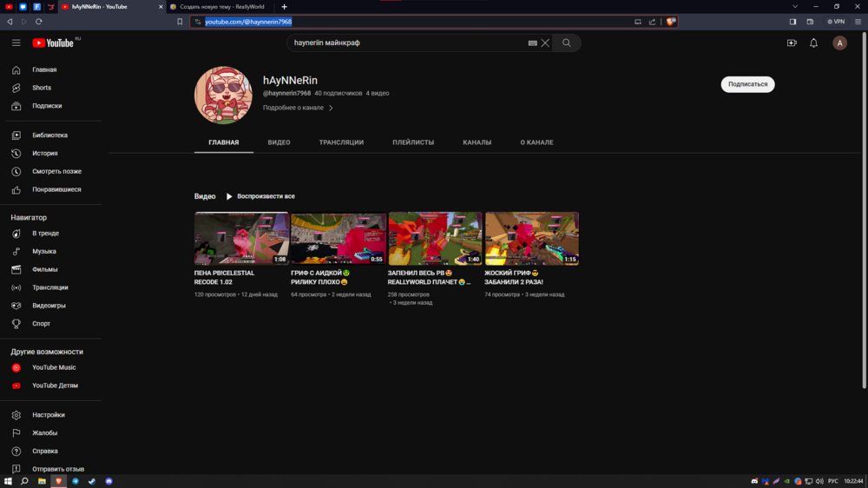Click the page vertical scrollbar
868x488 pixels.
865,210
